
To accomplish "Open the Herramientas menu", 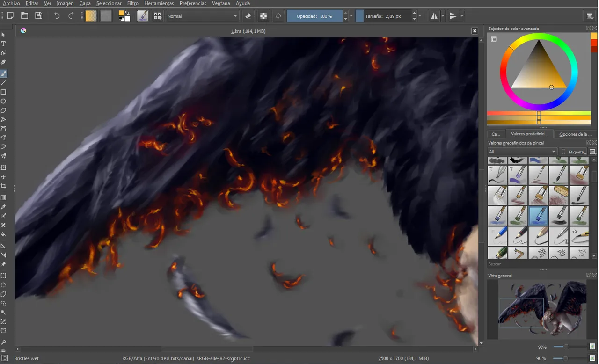I will pos(159,3).
